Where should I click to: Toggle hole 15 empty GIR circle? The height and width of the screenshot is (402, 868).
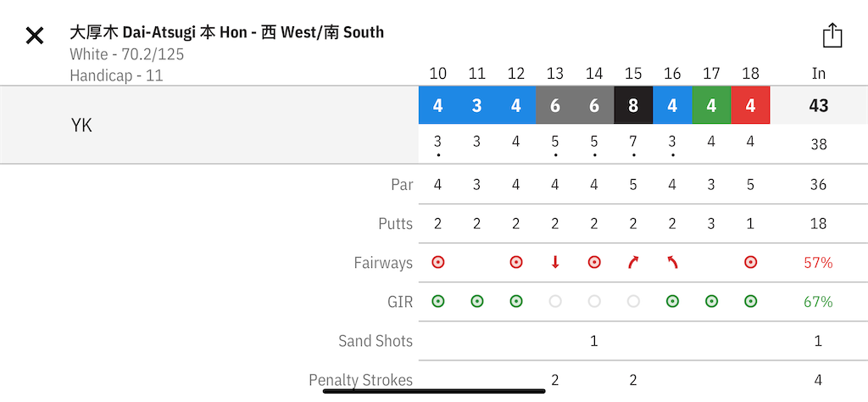point(633,301)
